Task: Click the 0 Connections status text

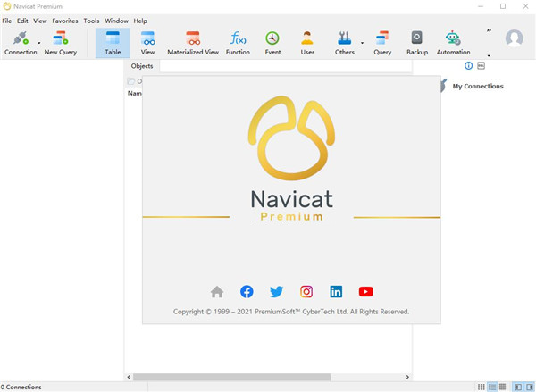Action: pos(21,387)
